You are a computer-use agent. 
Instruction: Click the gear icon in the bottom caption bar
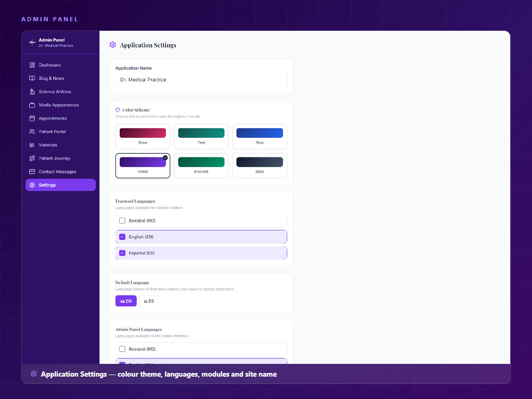pyautogui.click(x=34, y=374)
